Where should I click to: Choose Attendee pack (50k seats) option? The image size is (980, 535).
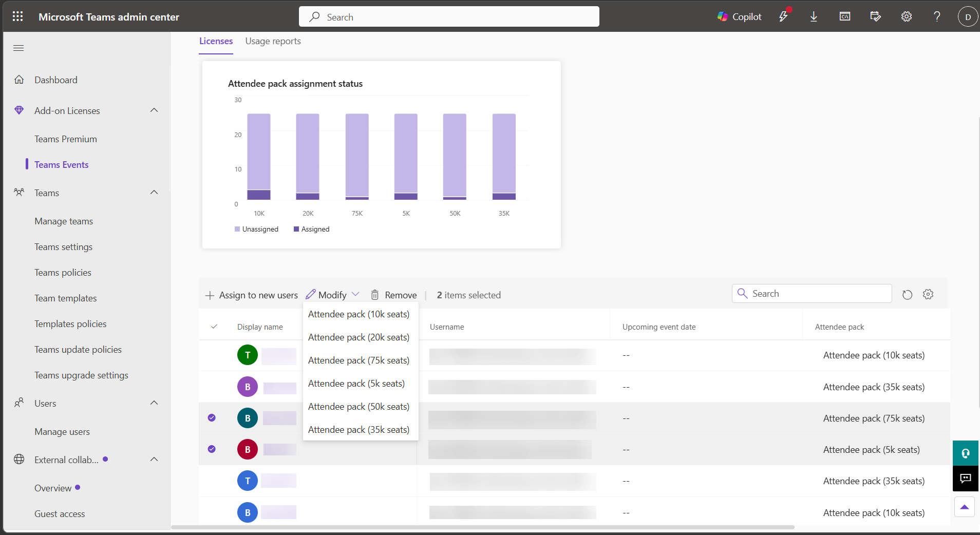[x=359, y=407]
